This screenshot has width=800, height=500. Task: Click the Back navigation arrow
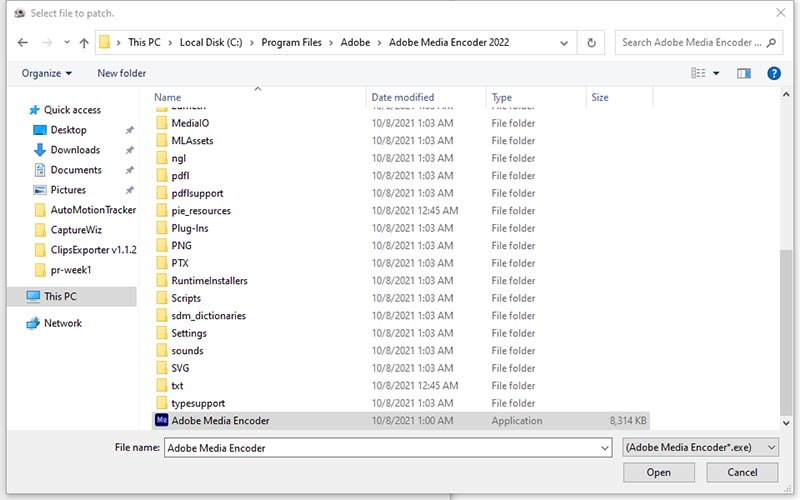[x=21, y=43]
